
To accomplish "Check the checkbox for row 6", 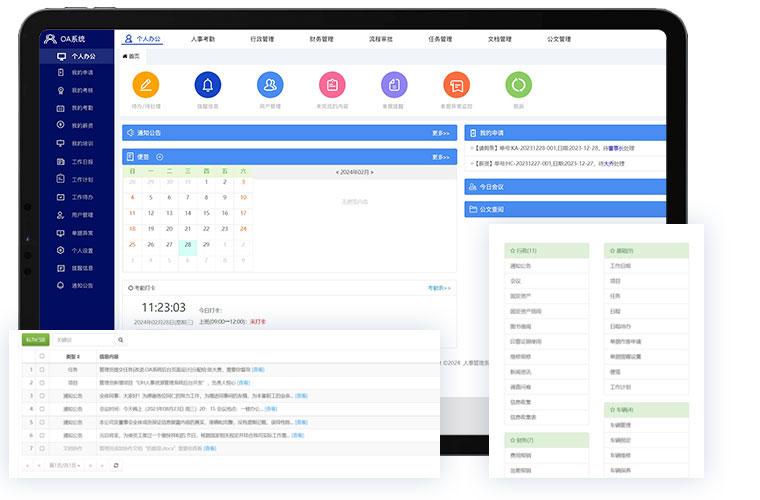I will coord(42,436).
